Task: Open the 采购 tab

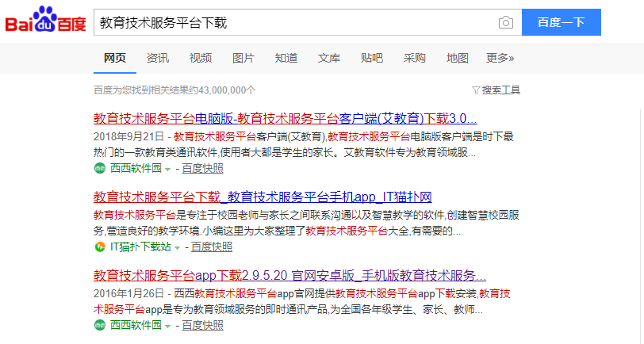Action: [415, 58]
